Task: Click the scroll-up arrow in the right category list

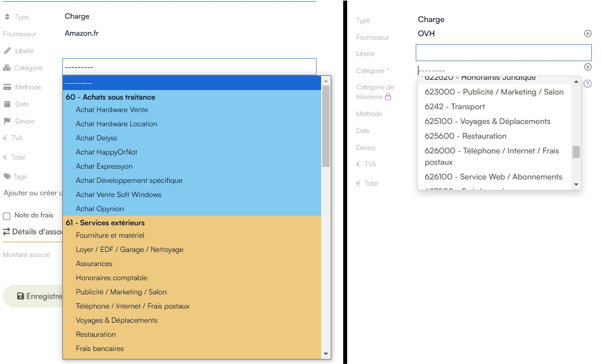Action: coord(576,82)
